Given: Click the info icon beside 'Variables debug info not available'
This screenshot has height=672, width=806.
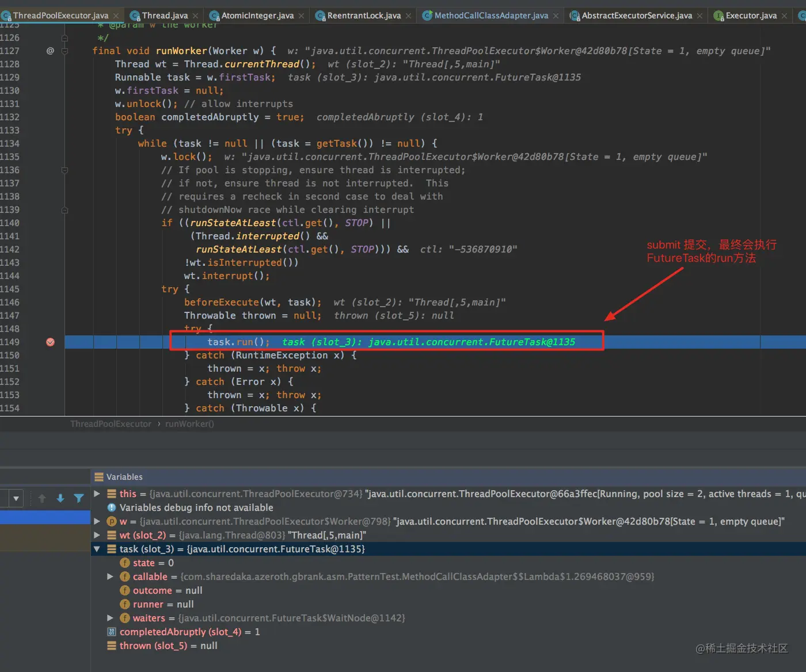Looking at the screenshot, I should pyautogui.click(x=112, y=507).
